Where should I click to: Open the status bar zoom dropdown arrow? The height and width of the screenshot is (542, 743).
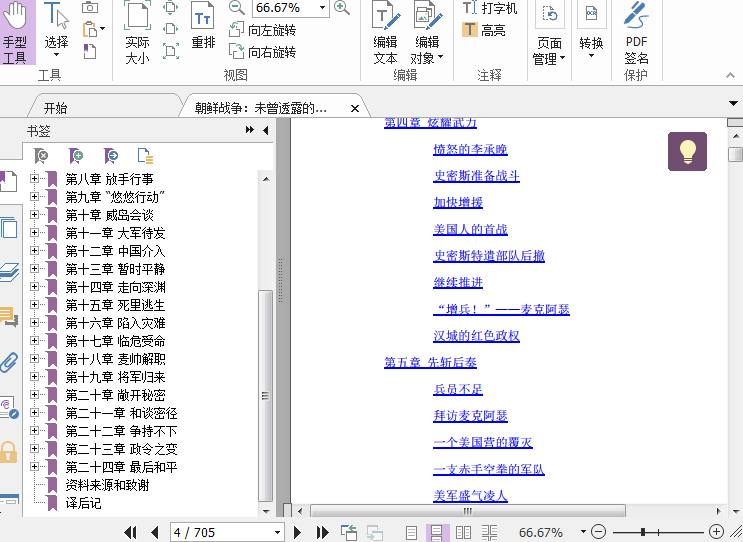[583, 532]
